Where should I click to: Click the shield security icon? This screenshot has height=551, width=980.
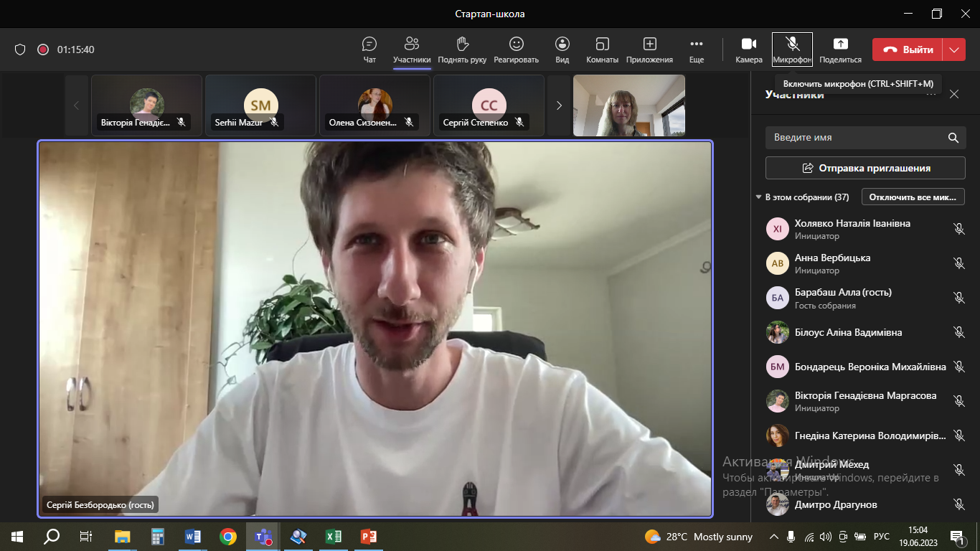[20, 50]
